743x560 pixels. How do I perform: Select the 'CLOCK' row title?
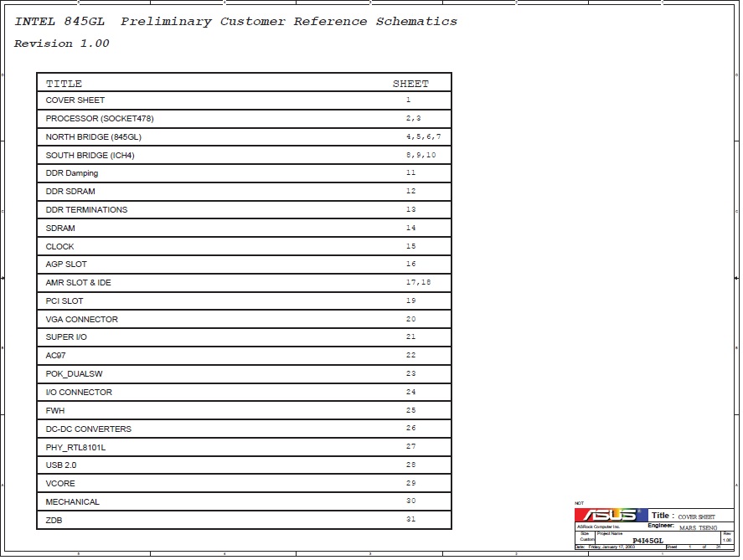pyautogui.click(x=59, y=247)
